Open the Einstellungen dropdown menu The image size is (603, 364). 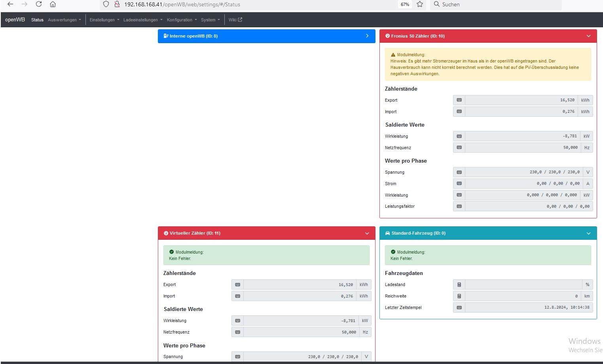pos(104,20)
